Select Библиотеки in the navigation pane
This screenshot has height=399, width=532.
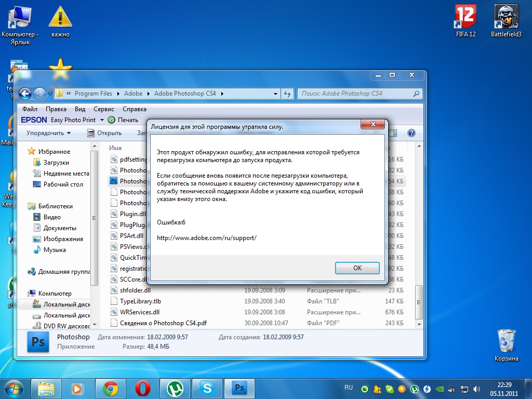[50, 206]
